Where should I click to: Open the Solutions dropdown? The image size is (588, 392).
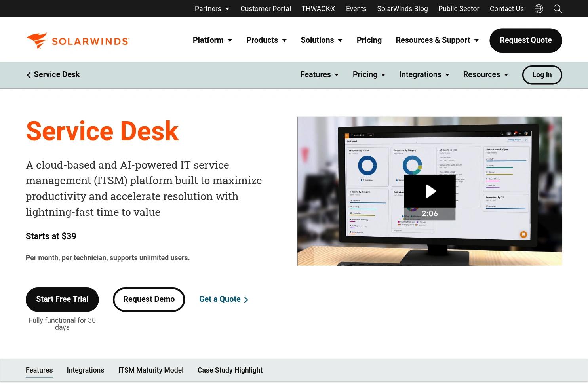coord(321,40)
